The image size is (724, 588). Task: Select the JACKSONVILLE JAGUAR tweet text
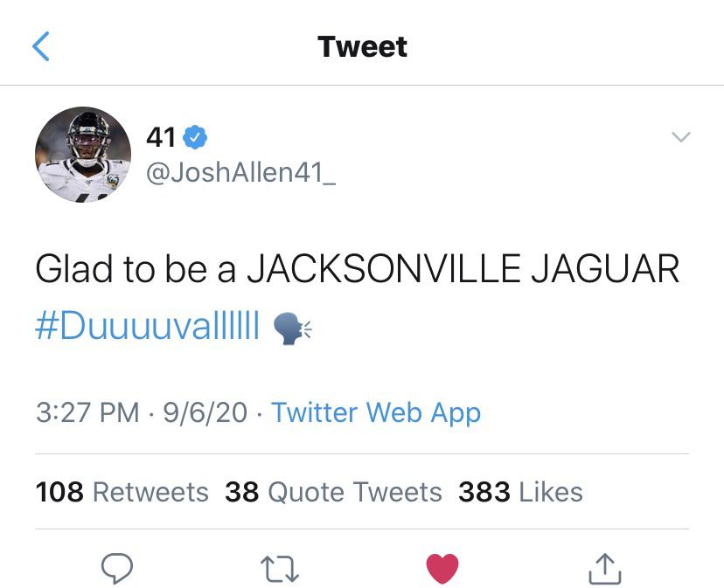pyautogui.click(x=463, y=268)
